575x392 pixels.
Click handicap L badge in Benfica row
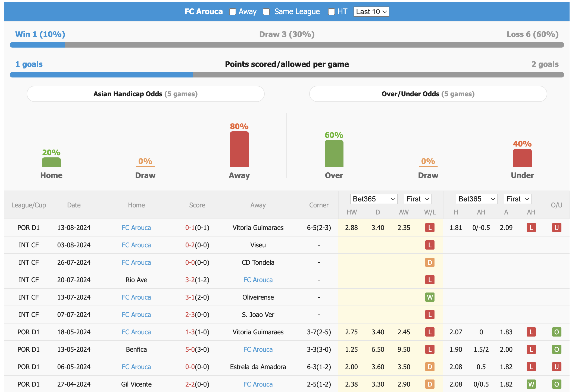(531, 349)
